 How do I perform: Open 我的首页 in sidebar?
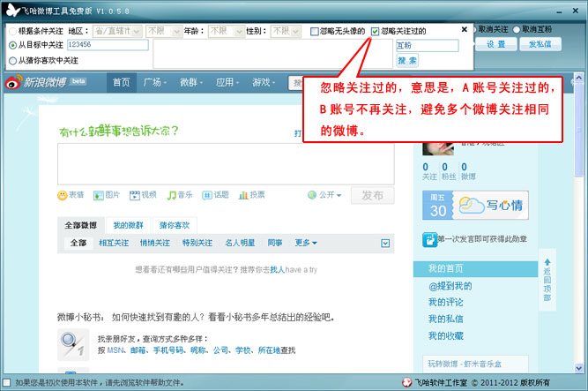coord(475,269)
